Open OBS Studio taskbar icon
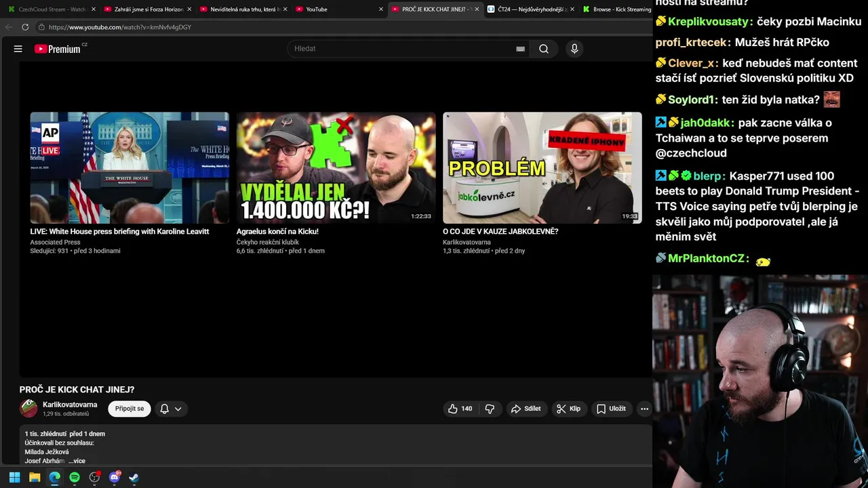Screen dimensions: 868x488 pos(94,477)
